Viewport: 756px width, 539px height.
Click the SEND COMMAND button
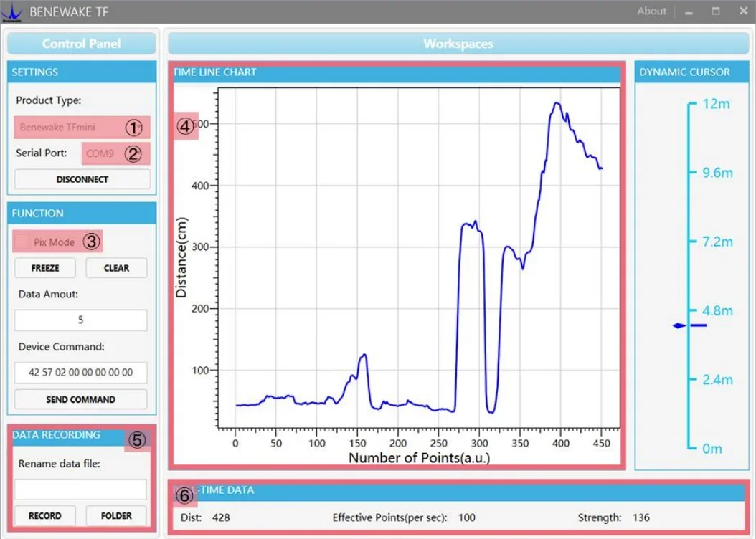(80, 399)
